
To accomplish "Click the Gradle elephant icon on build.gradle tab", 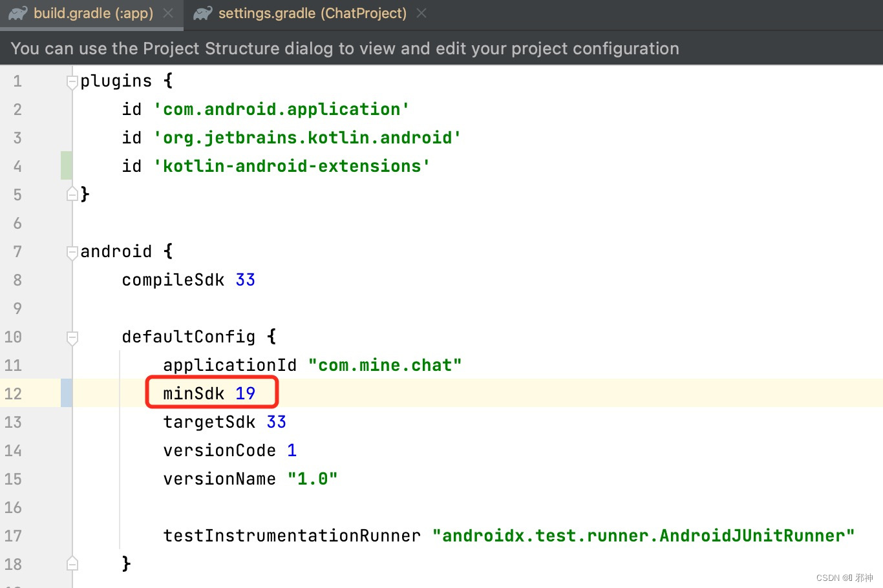I will pos(17,13).
